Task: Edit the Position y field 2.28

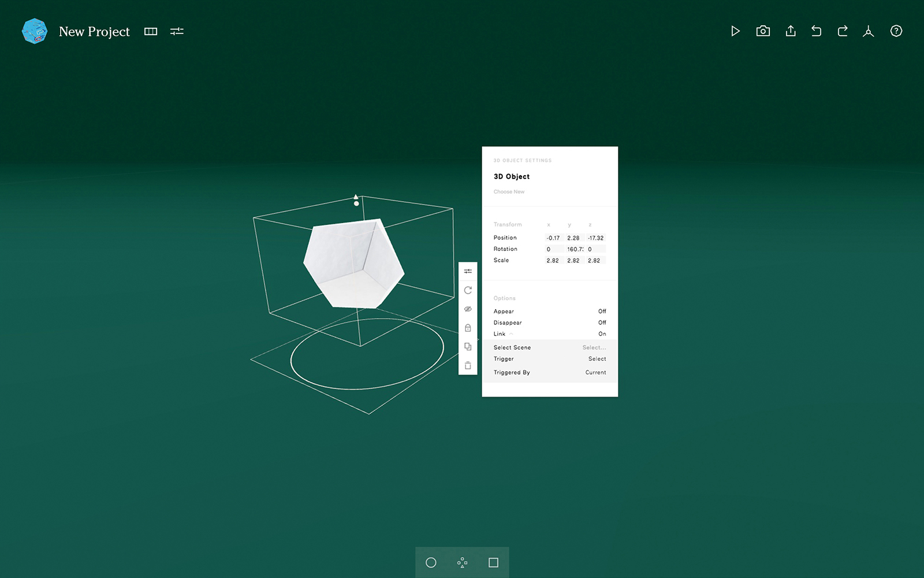Action: [x=575, y=238]
